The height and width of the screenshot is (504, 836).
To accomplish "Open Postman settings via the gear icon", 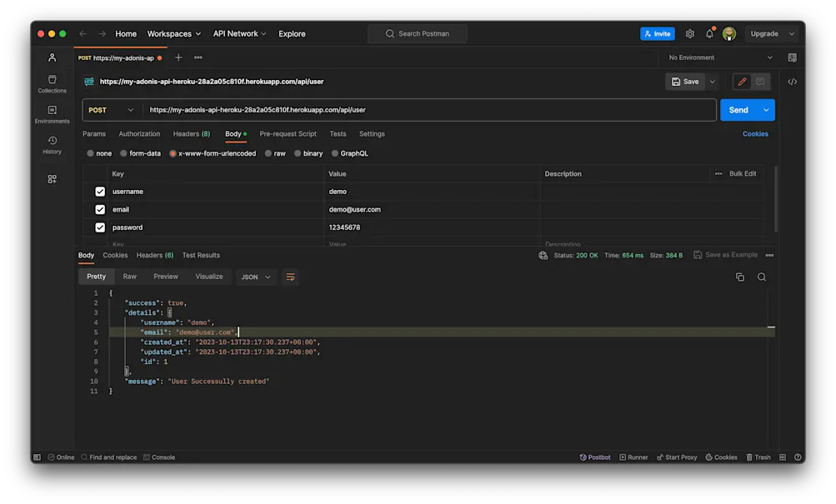I will click(689, 33).
